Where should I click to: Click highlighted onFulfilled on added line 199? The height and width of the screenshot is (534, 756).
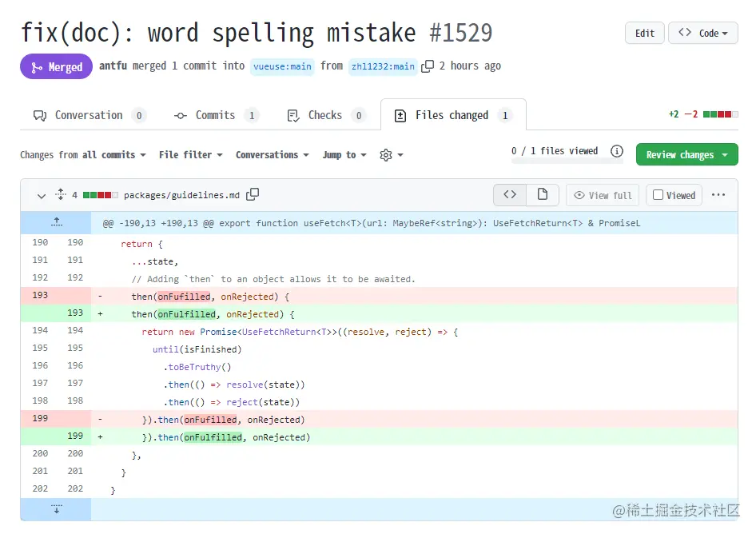pyautogui.click(x=213, y=437)
